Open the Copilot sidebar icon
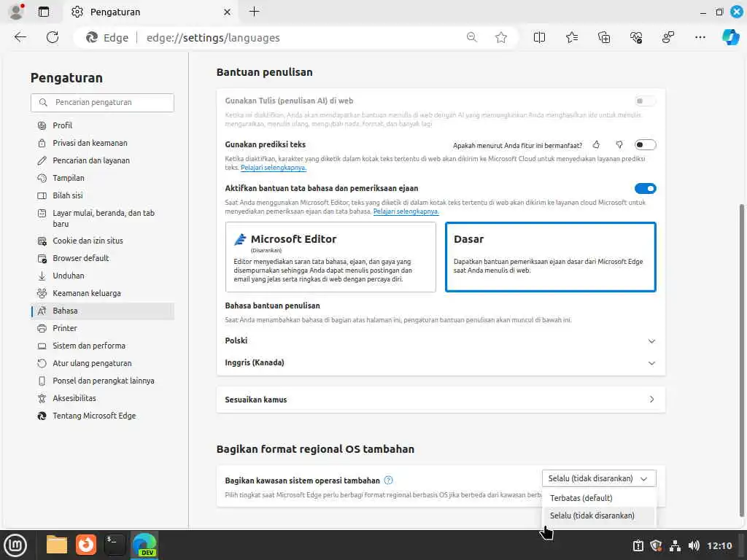This screenshot has width=747, height=560. [x=731, y=37]
